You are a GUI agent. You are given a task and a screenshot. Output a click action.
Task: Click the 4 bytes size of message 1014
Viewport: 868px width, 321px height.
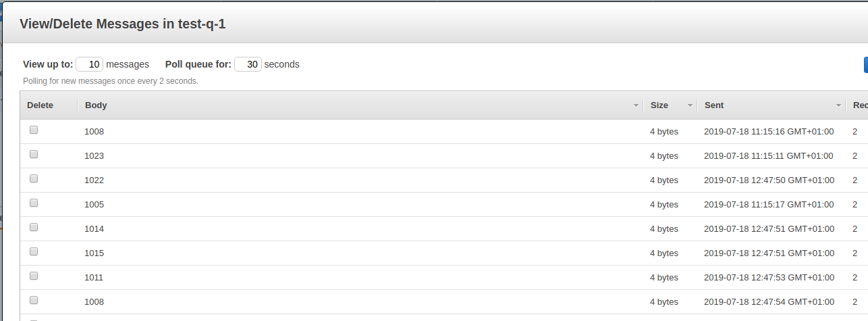(664, 228)
